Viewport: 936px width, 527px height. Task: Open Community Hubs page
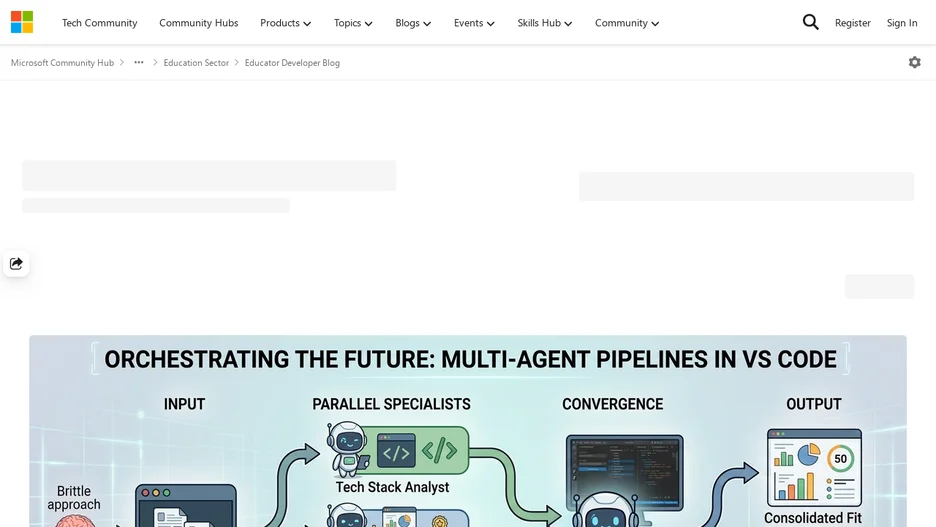[x=199, y=23]
